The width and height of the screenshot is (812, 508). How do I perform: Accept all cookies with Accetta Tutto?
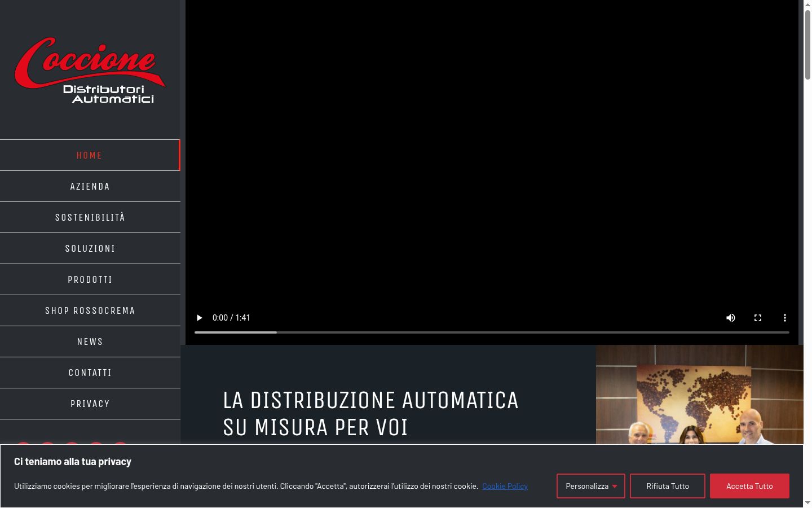[x=749, y=486]
